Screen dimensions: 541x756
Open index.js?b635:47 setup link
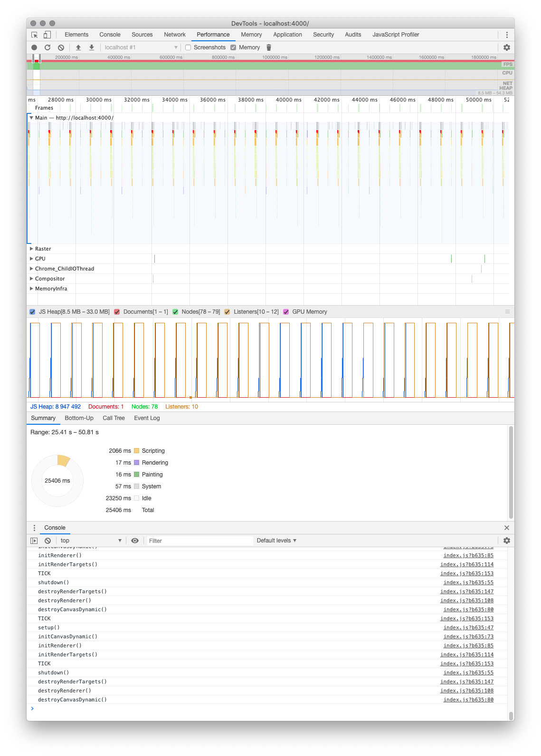pos(468,627)
